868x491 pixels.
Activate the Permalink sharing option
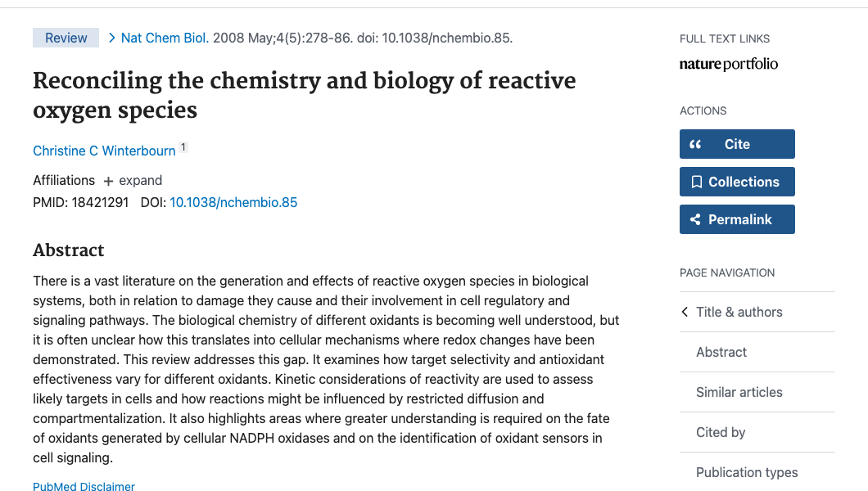point(737,219)
